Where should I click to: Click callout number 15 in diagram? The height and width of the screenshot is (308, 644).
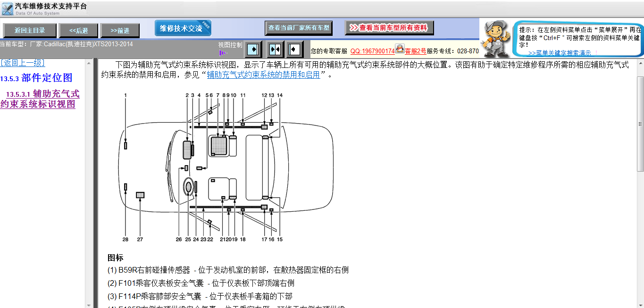[280, 239]
